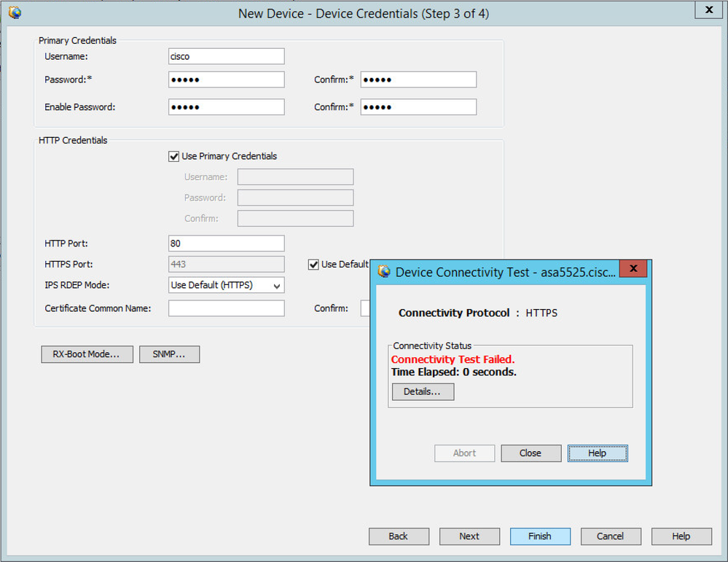Click the HTTP Port field
Screen dimensions: 728x562
(x=227, y=243)
